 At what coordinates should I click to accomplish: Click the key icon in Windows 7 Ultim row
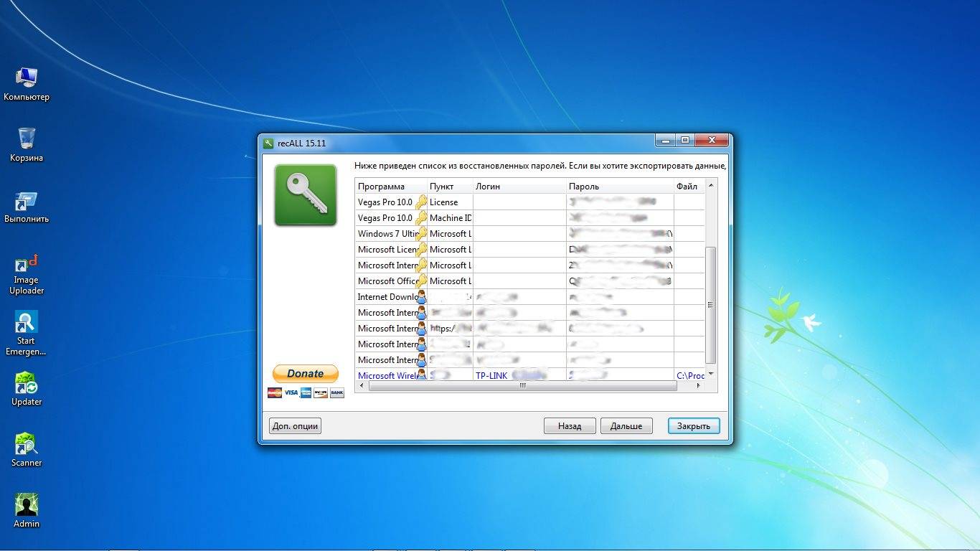pos(421,234)
